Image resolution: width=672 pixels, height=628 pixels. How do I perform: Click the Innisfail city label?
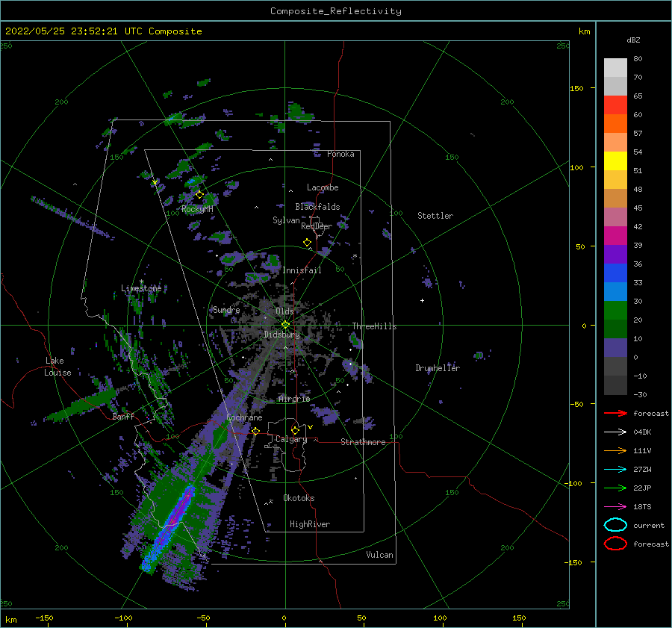coord(302,270)
